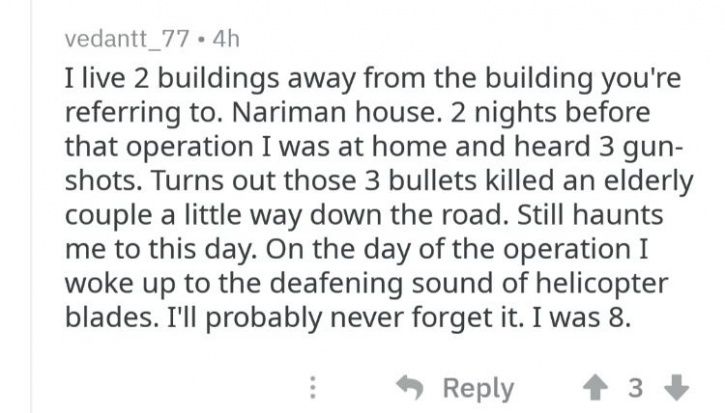Screen dimensions: 725x413
Task: Click the words "Nariman house" in comment
Action: coord(333,112)
